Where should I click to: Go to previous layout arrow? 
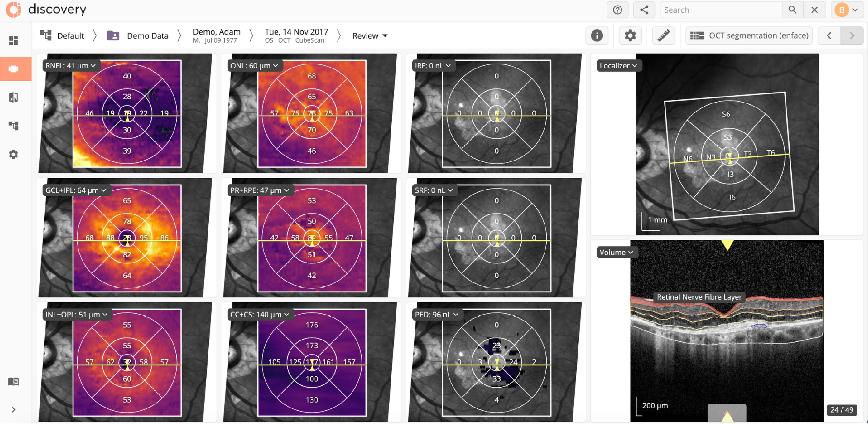coord(829,35)
